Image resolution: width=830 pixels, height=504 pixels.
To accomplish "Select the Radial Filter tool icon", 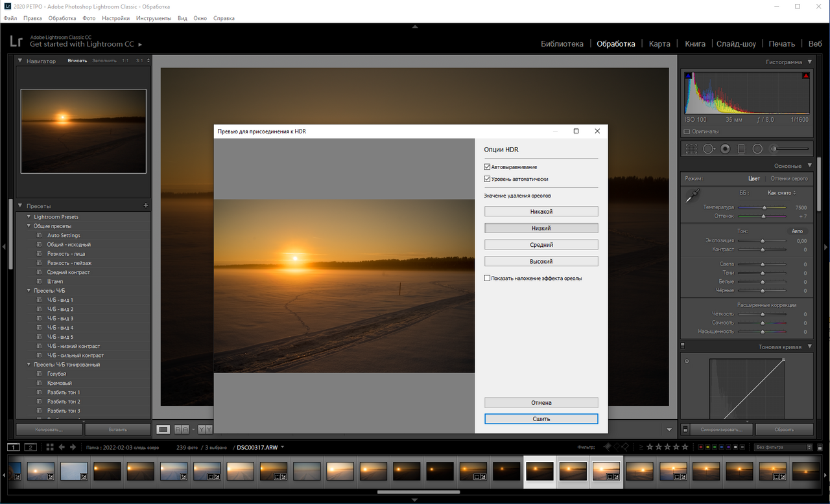I will click(757, 148).
